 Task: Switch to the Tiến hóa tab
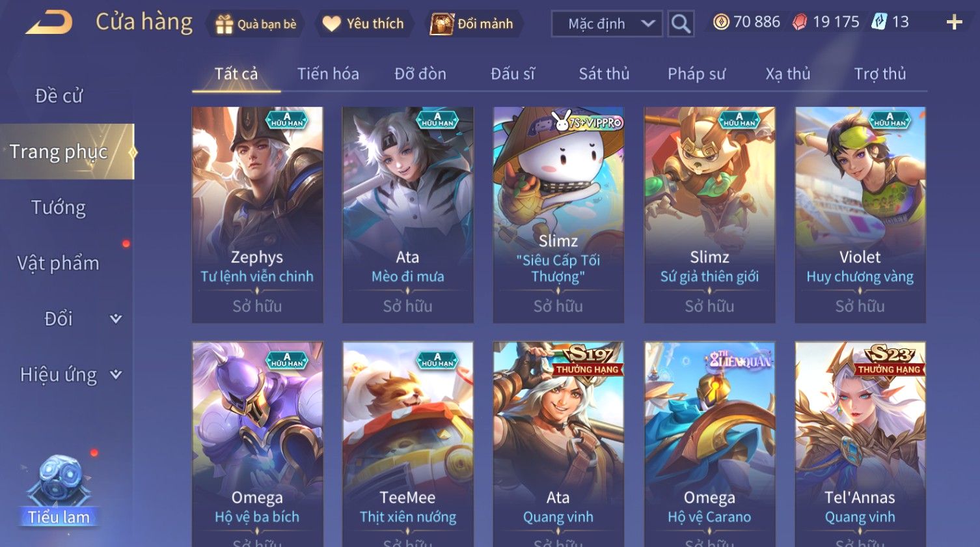click(328, 74)
